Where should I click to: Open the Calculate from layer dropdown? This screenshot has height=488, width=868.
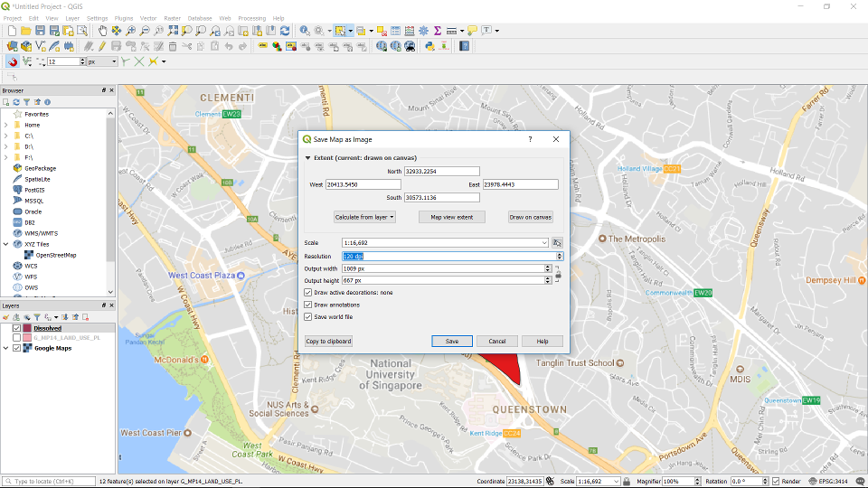click(364, 217)
